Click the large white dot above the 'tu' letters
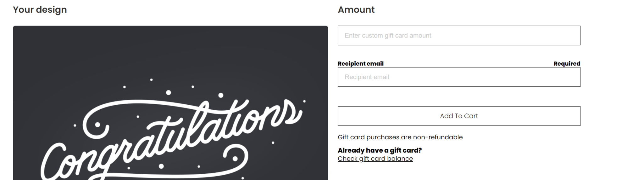 pyautogui.click(x=169, y=92)
